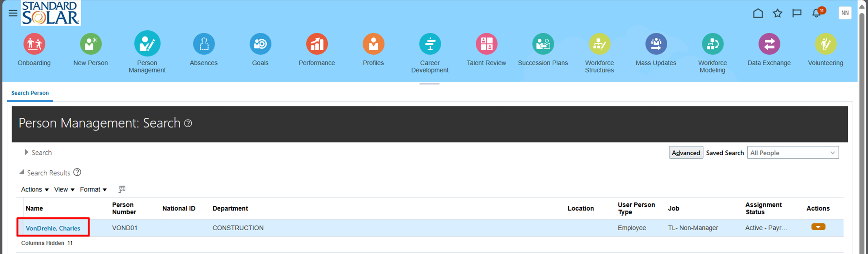The width and height of the screenshot is (868, 254).
Task: Click the Detach table icon
Action: (x=122, y=189)
